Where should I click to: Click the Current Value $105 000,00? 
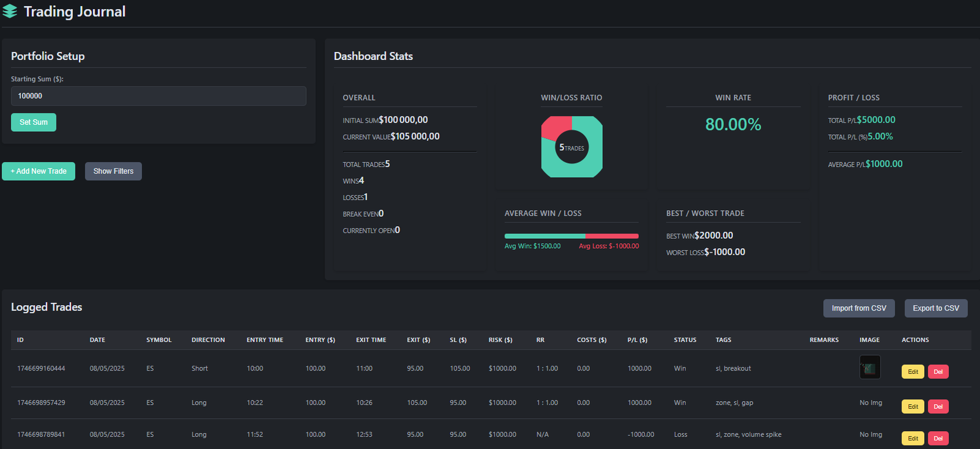[x=415, y=137]
